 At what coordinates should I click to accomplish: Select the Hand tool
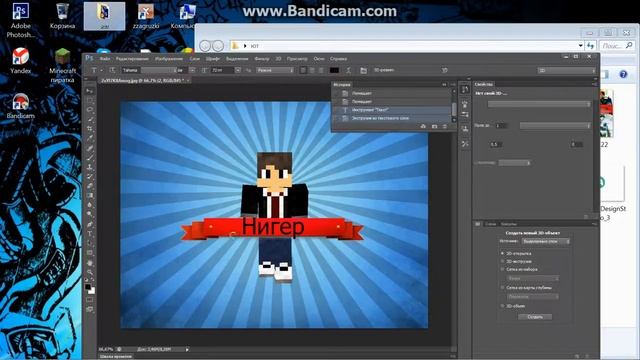pyautogui.click(x=89, y=262)
